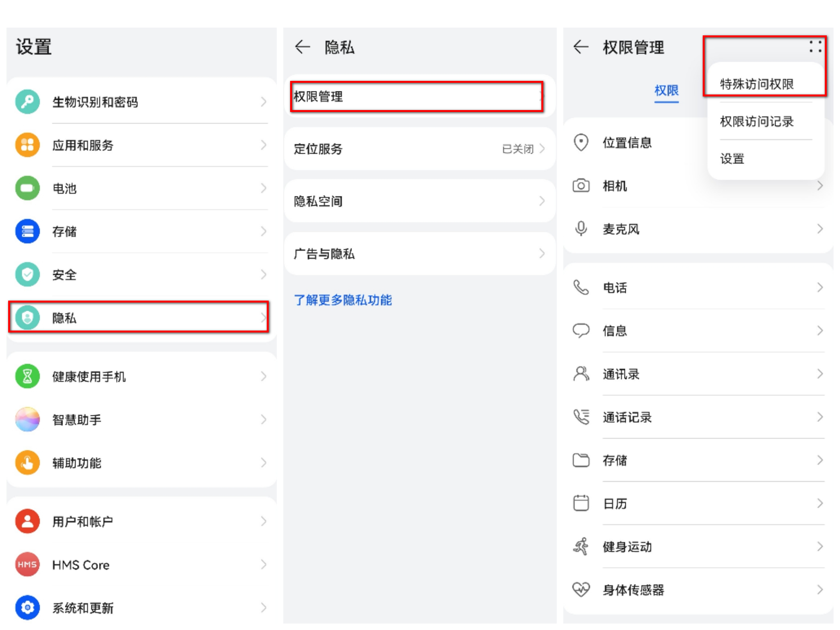This screenshot has width=840, height=630.
Task: Go back using the 隐私 back arrow
Action: click(302, 47)
